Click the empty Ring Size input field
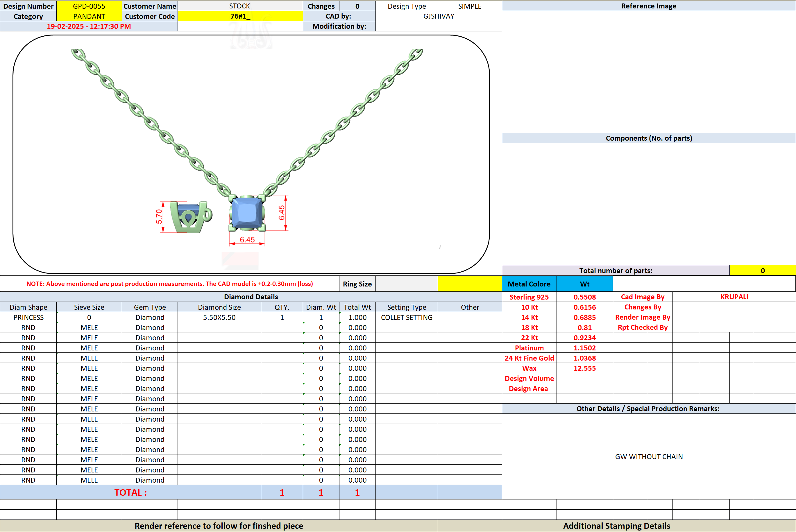796x532 pixels. click(407, 284)
